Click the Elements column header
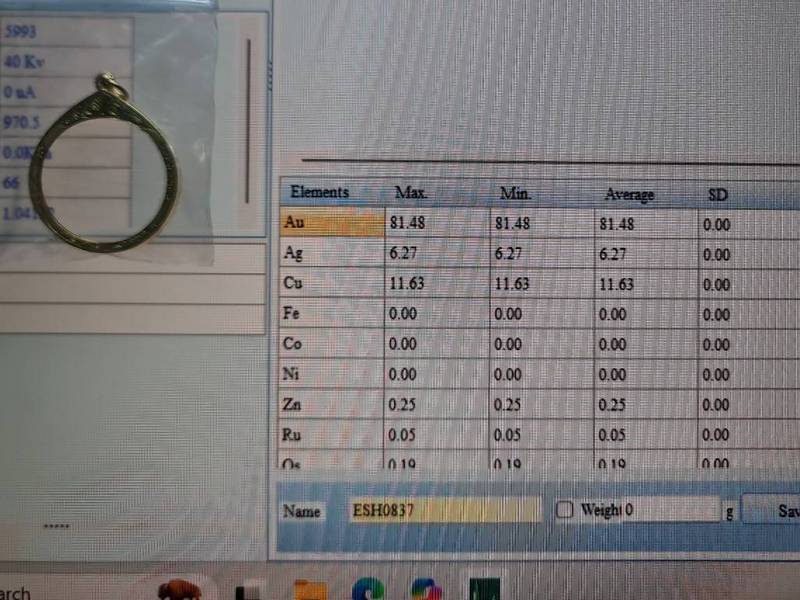Viewport: 800px width, 600px height. pyautogui.click(x=319, y=192)
